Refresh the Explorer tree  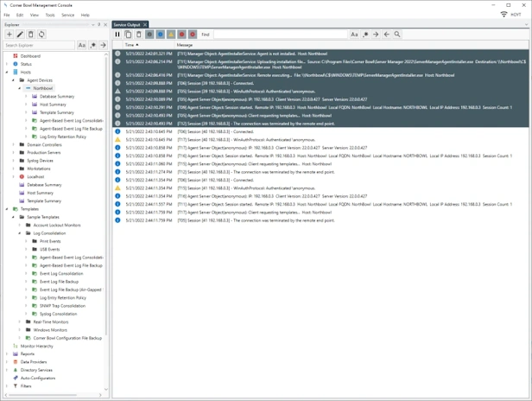(41, 35)
